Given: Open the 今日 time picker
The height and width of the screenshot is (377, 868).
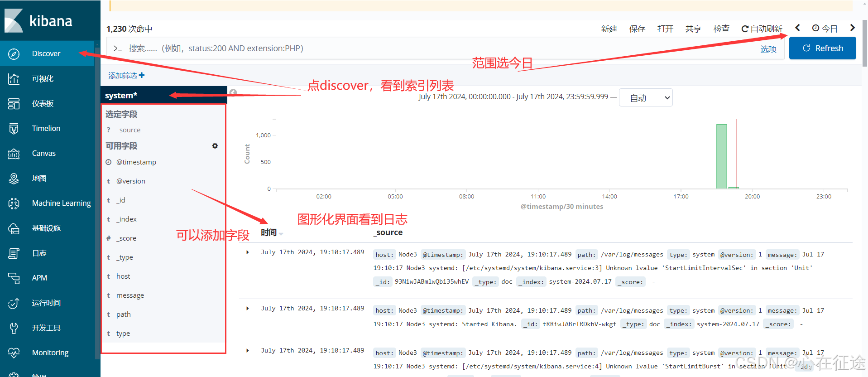Looking at the screenshot, I should 825,29.
